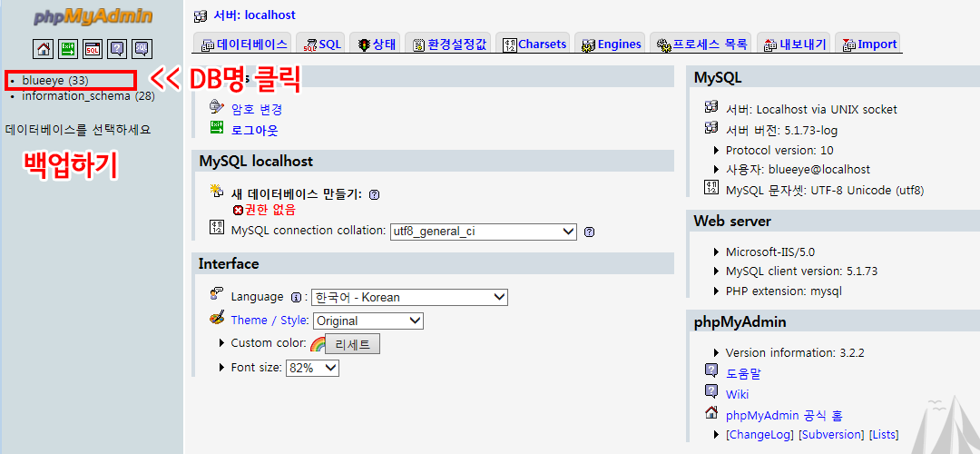
Task: Open the Font size dropdown
Action: point(312,368)
